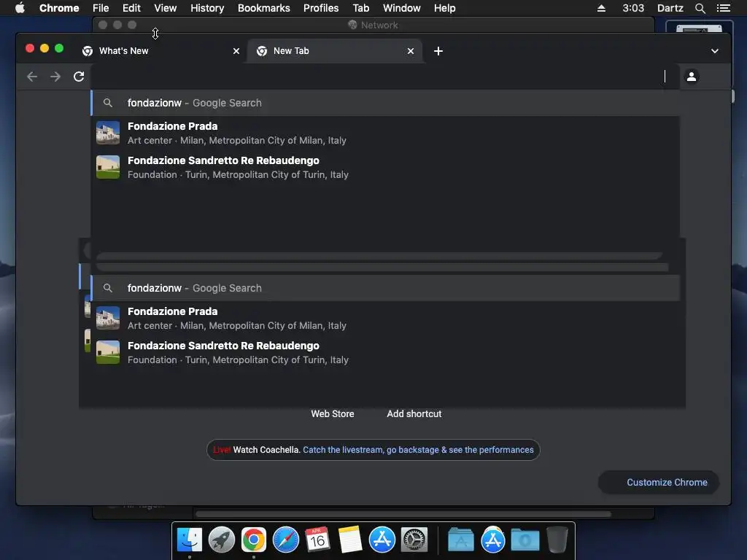
Task: Open App Store icon between Dock folders
Action: click(x=493, y=540)
